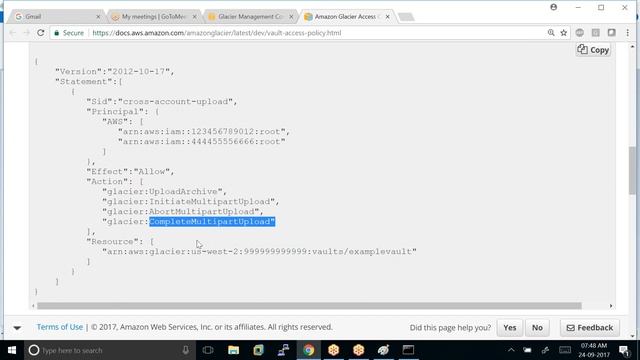Click the arn 123456789012:root principal line
This screenshot has width=640, height=360.
(x=204, y=131)
